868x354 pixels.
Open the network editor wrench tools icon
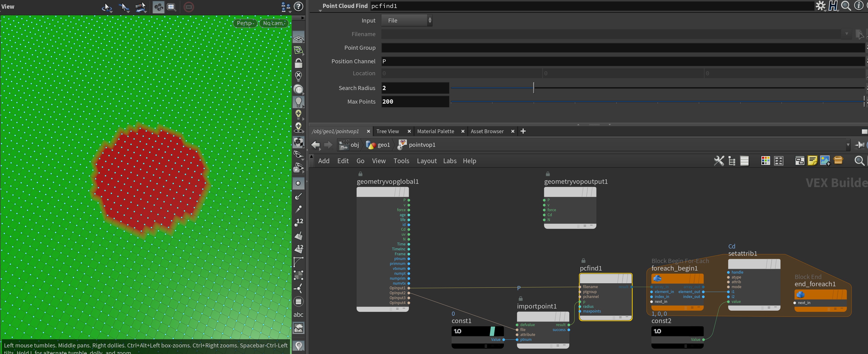(x=718, y=161)
